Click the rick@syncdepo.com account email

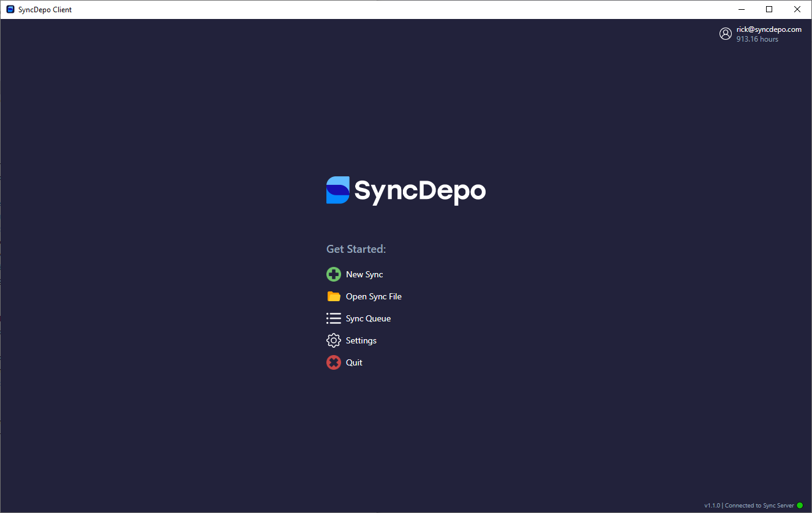tap(769, 29)
